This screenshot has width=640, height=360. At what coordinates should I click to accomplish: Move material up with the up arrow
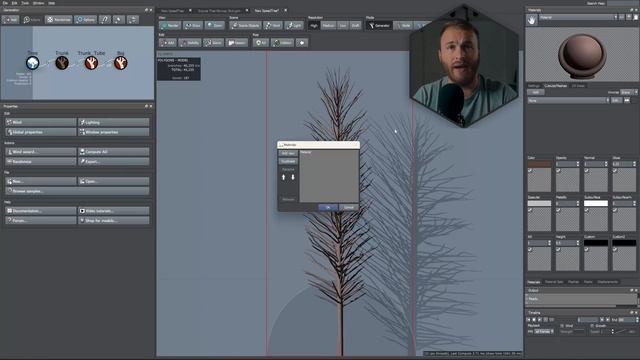pyautogui.click(x=284, y=177)
